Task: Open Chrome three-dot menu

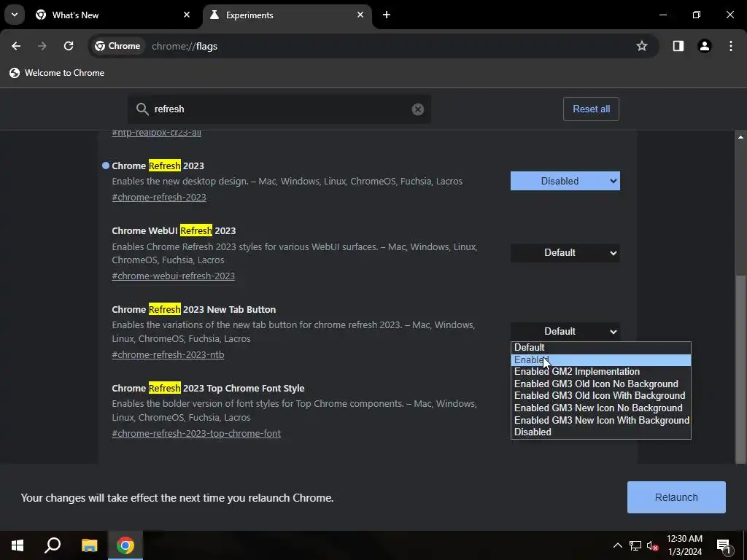Action: coord(731,46)
